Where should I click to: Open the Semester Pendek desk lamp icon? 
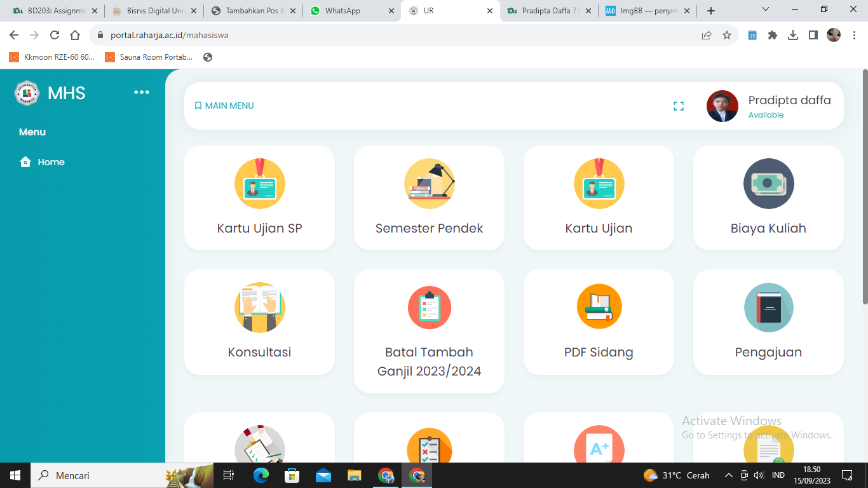(429, 184)
